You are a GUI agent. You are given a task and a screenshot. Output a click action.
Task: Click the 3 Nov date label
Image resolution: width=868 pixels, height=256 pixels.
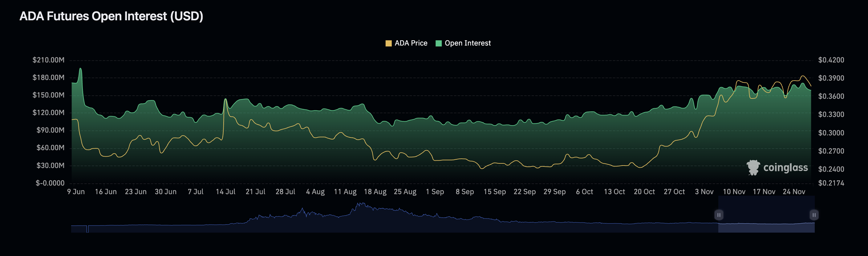(x=704, y=192)
